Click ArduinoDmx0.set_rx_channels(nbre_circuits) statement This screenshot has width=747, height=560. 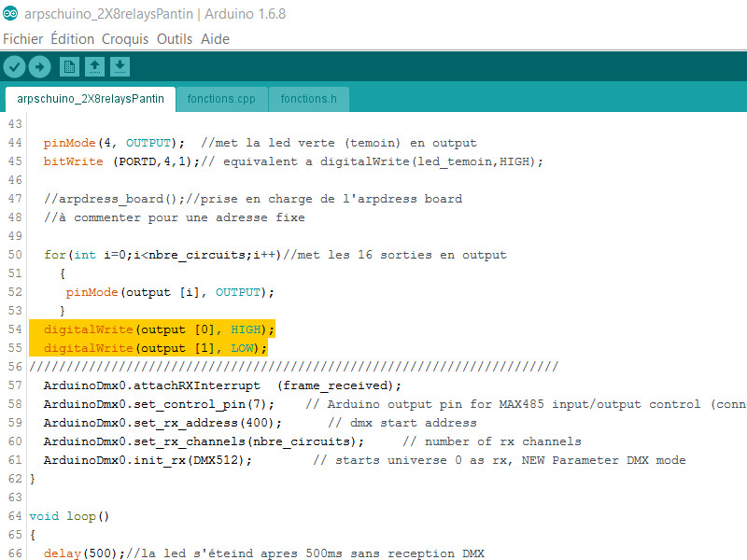pos(204,441)
